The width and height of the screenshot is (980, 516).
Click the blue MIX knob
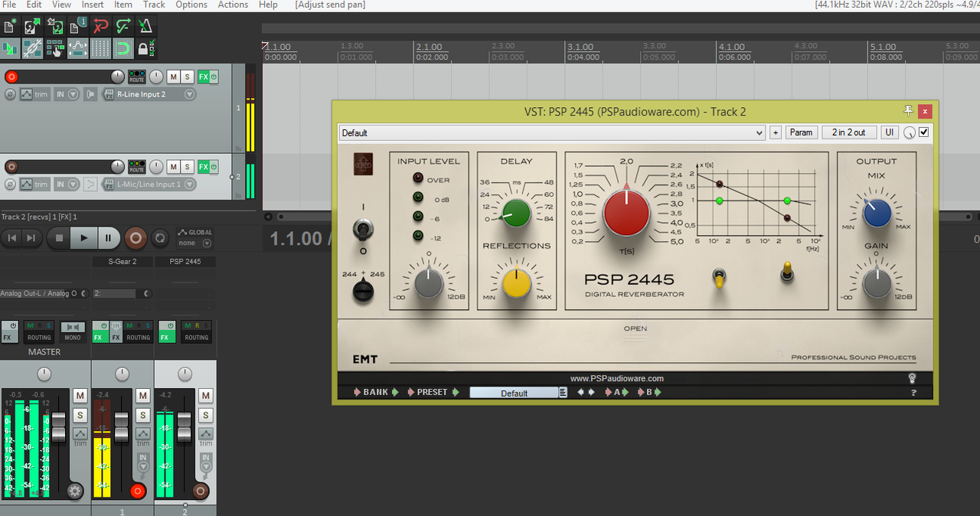[877, 214]
